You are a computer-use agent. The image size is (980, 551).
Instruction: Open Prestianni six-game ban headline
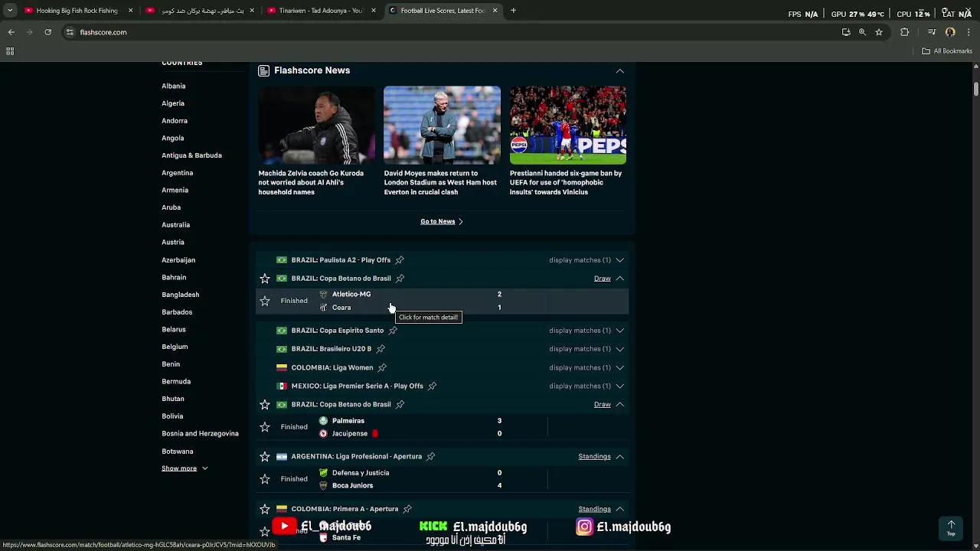tap(566, 183)
